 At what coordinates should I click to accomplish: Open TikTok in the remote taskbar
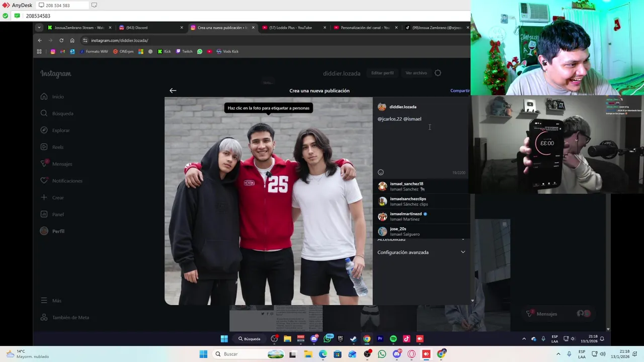pyautogui.click(x=407, y=339)
